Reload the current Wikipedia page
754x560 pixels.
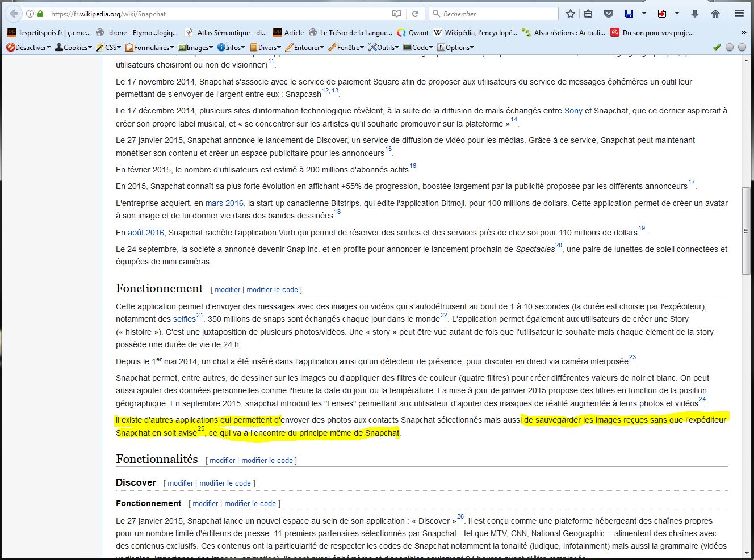[415, 14]
